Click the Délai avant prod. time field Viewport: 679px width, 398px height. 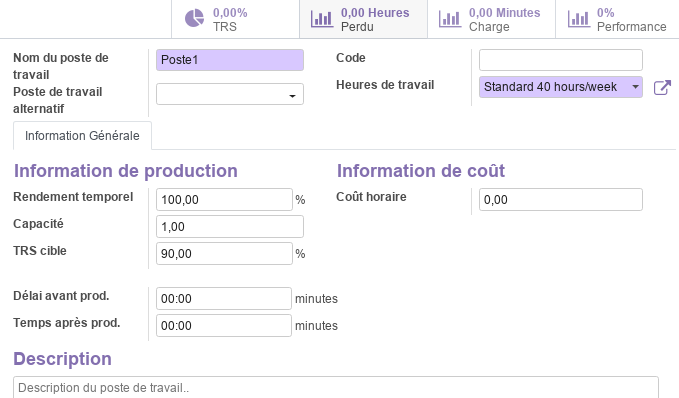(x=224, y=298)
